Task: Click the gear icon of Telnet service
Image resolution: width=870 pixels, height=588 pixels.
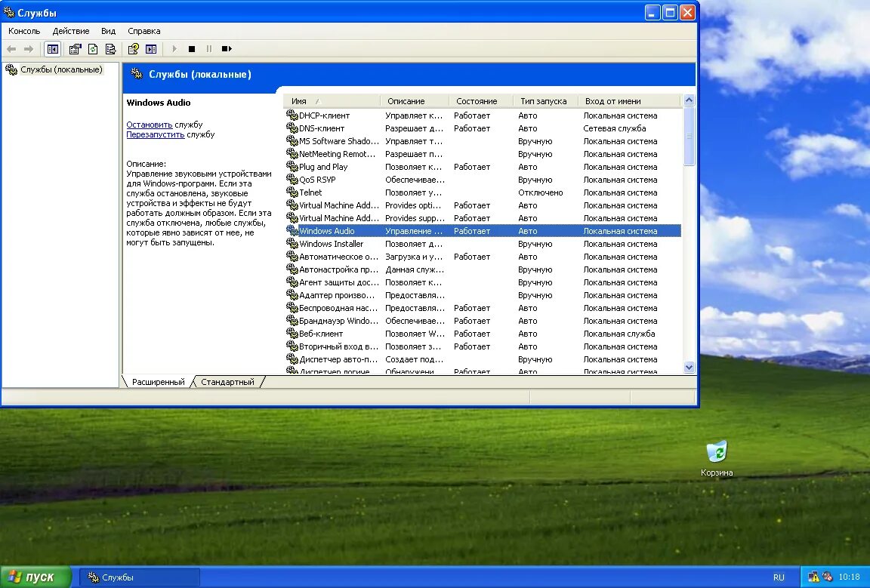Action: point(292,192)
